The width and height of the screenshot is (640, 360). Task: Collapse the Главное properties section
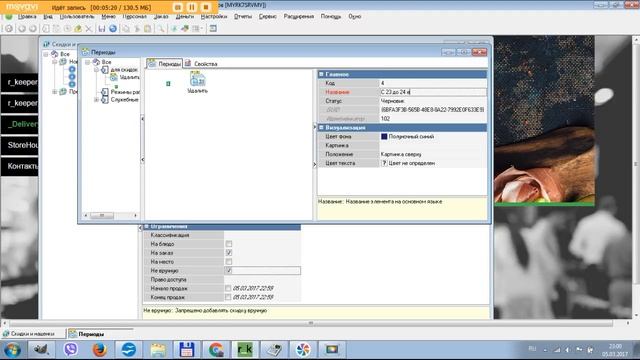click(x=321, y=74)
